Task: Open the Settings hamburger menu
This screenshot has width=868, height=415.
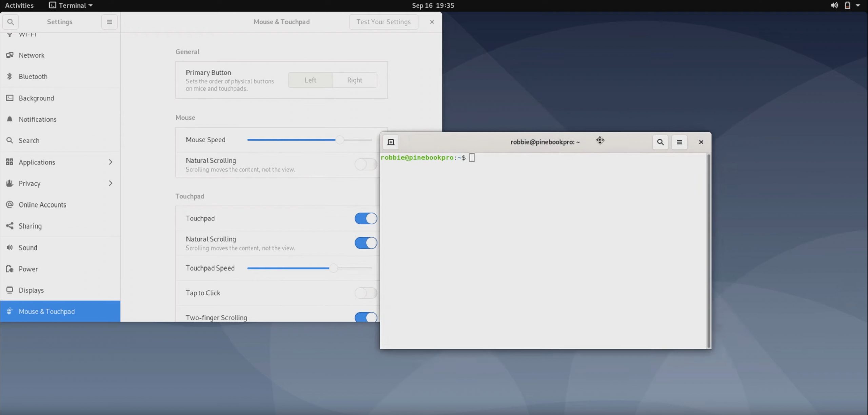Action: pos(109,22)
